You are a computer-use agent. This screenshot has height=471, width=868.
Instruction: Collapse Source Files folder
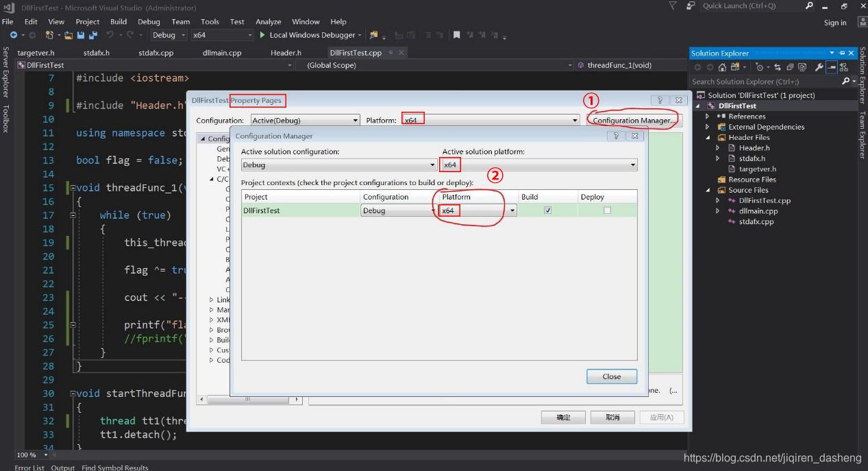[x=708, y=190]
